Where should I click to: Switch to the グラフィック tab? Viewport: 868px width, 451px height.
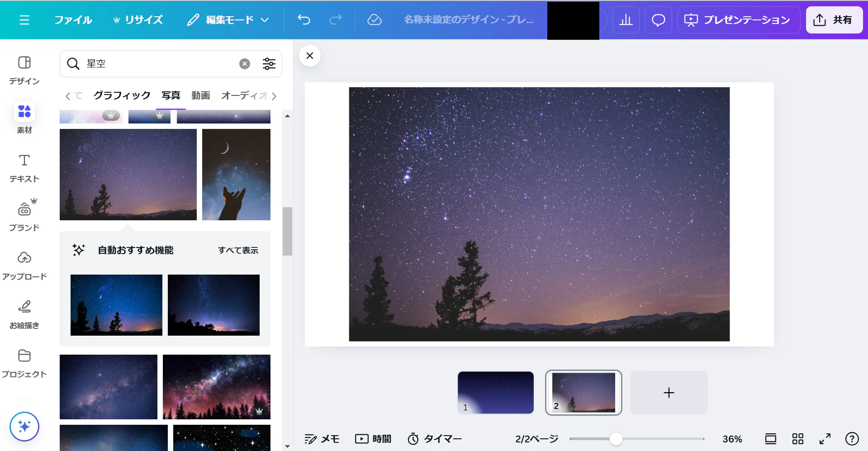[122, 95]
